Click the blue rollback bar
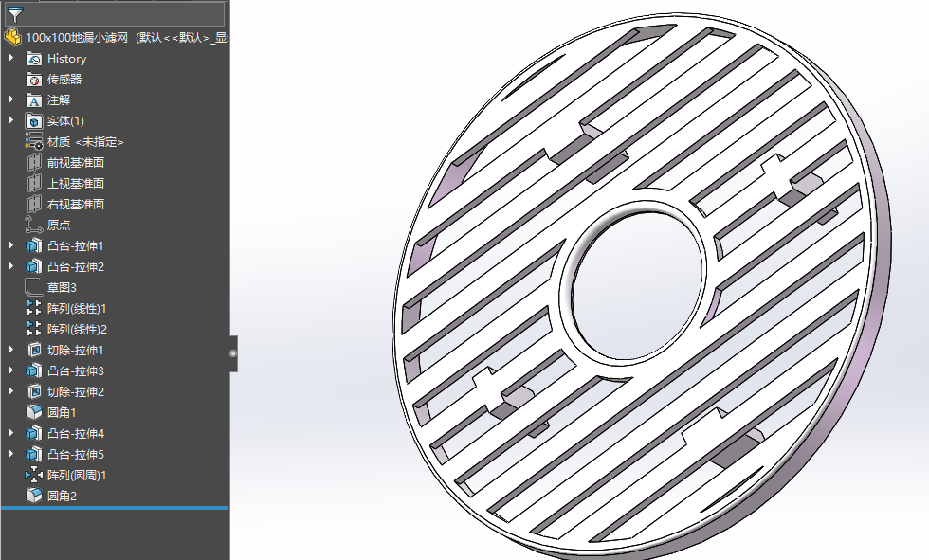929x560 pixels. tap(115, 508)
